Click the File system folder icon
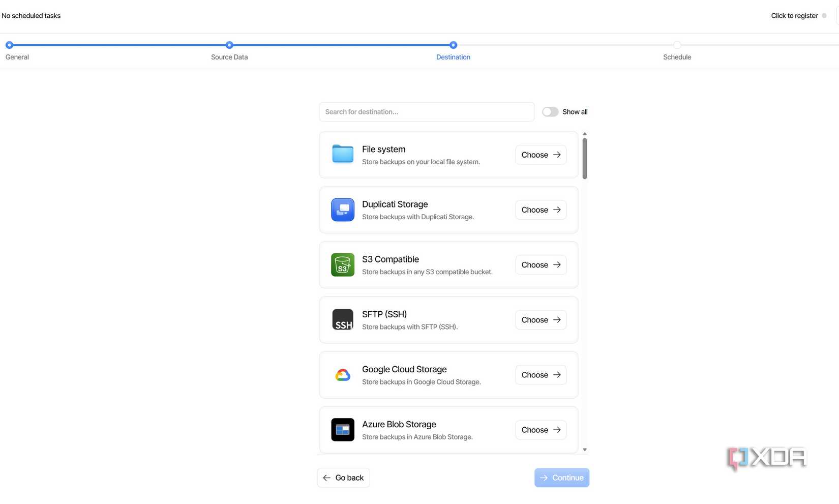Image resolution: width=839 pixels, height=504 pixels. (x=343, y=154)
